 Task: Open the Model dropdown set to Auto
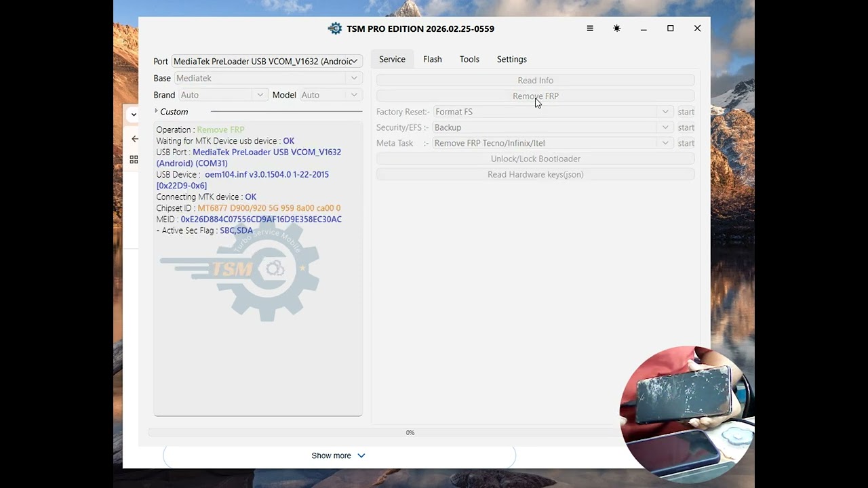pyautogui.click(x=331, y=95)
